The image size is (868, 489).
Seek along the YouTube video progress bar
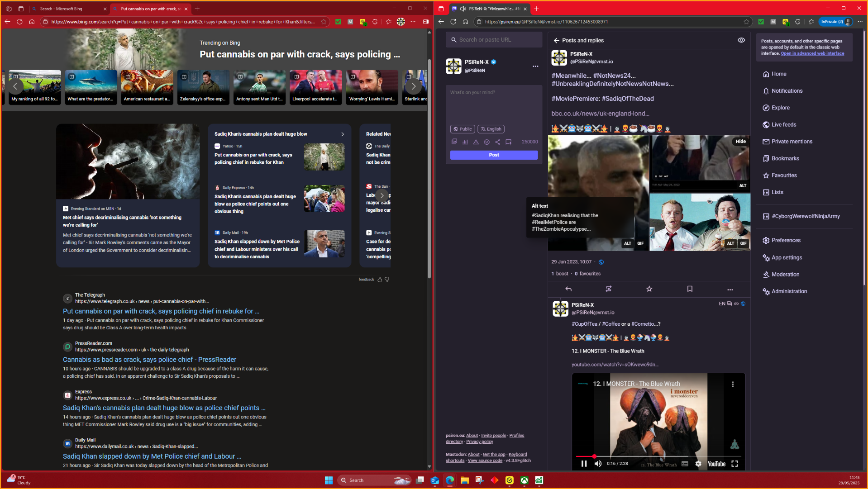[x=658, y=456]
